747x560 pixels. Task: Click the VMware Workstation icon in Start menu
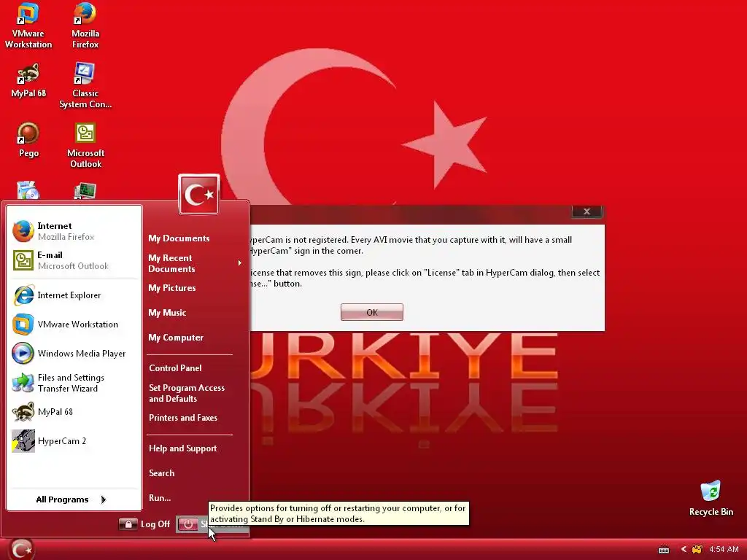click(x=23, y=324)
